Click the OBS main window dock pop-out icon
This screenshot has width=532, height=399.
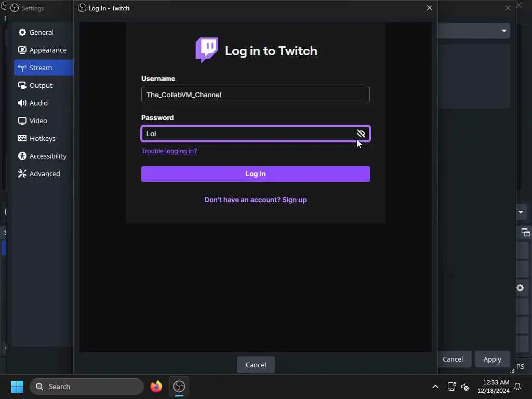point(525,232)
